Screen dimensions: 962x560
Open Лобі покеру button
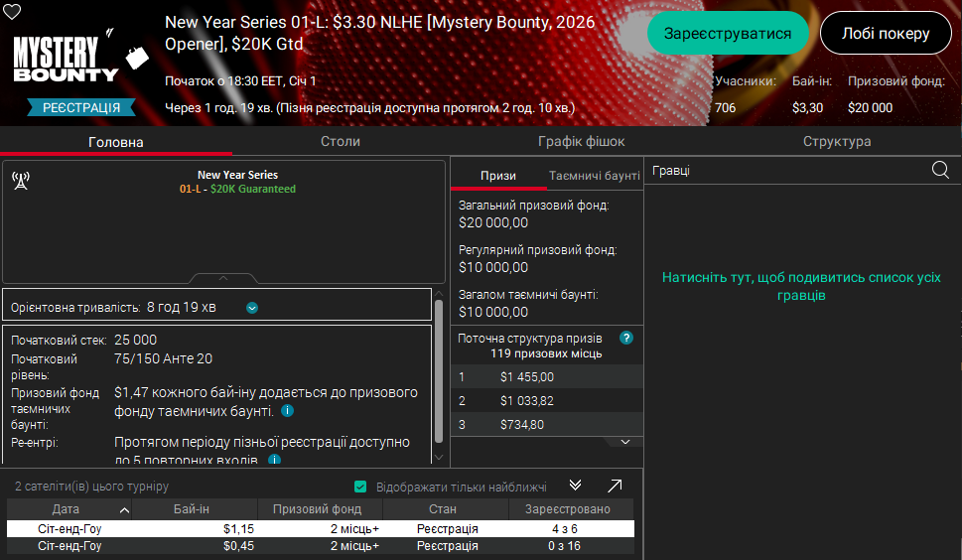tap(885, 34)
